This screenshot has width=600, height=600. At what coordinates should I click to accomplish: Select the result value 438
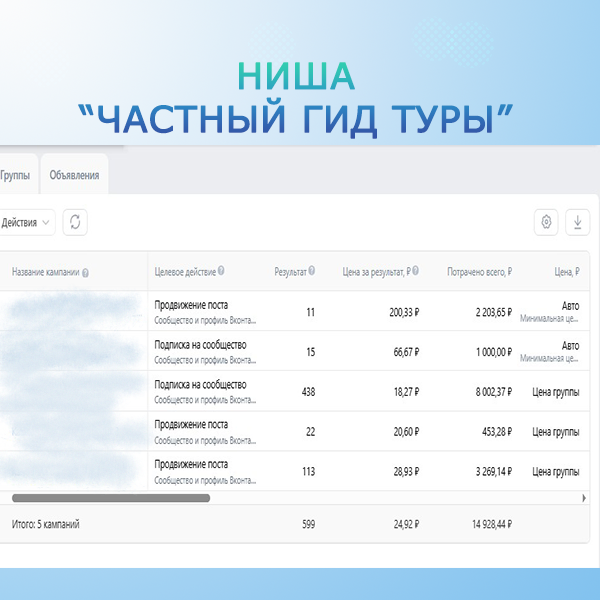click(308, 392)
